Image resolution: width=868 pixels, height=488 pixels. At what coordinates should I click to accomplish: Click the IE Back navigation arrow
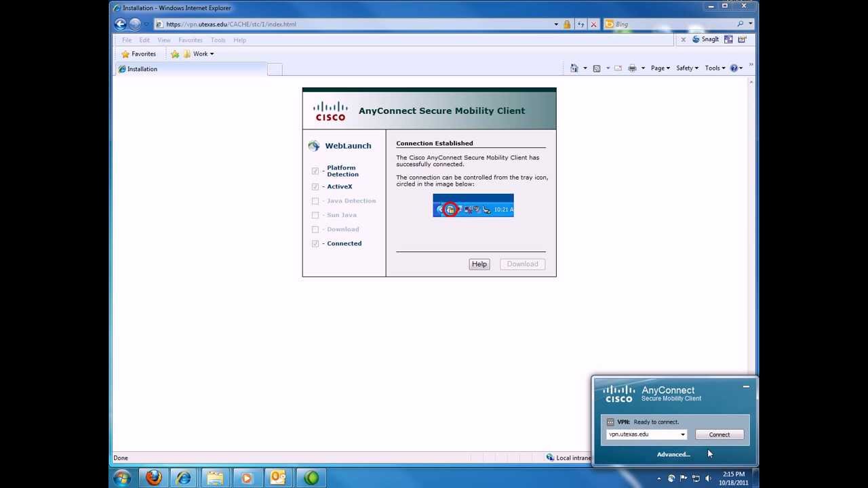coord(121,24)
